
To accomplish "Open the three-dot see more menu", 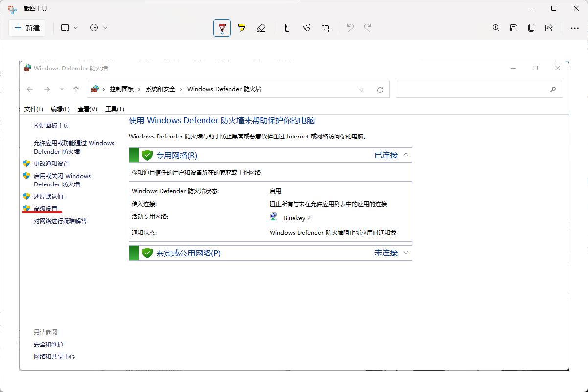I will pyautogui.click(x=575, y=28).
